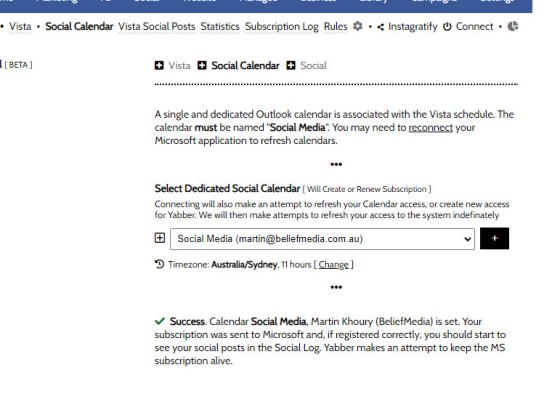The image size is (560, 394).
Task: Click the boxed plus icon left of calendar dropdown
Action: [x=160, y=238]
